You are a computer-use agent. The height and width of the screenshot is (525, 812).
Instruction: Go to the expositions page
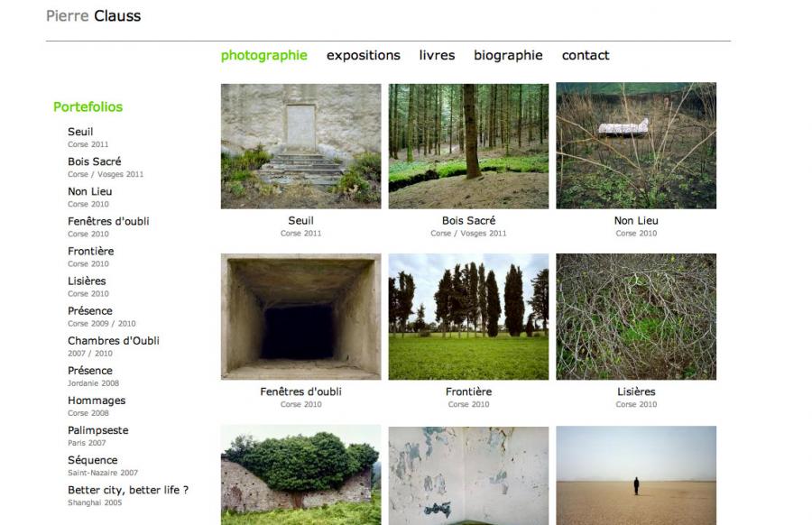[x=363, y=55]
